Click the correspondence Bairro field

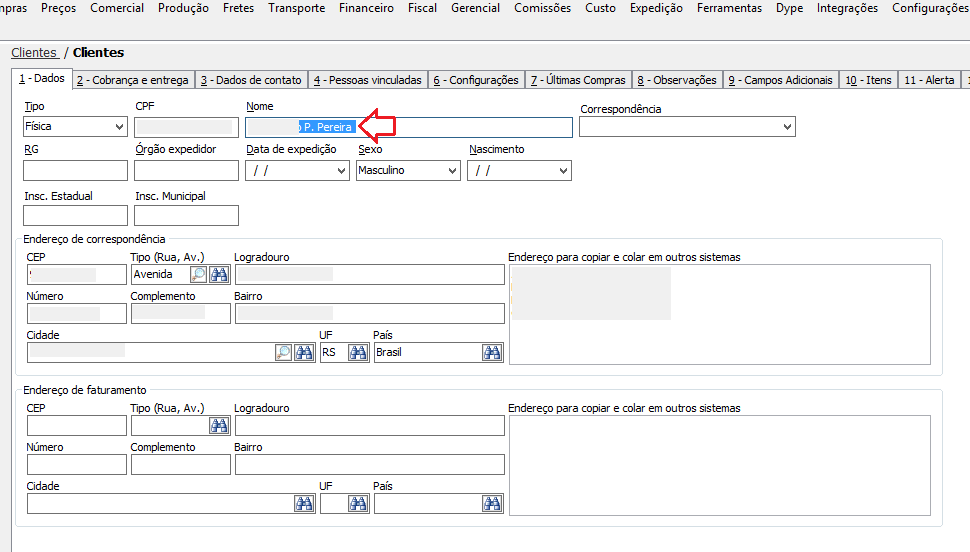(370, 314)
